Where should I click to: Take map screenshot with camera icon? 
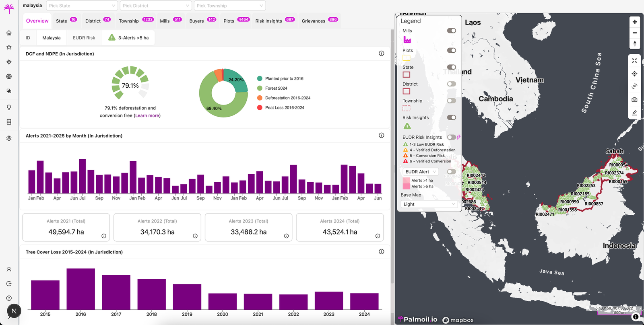pyautogui.click(x=634, y=100)
